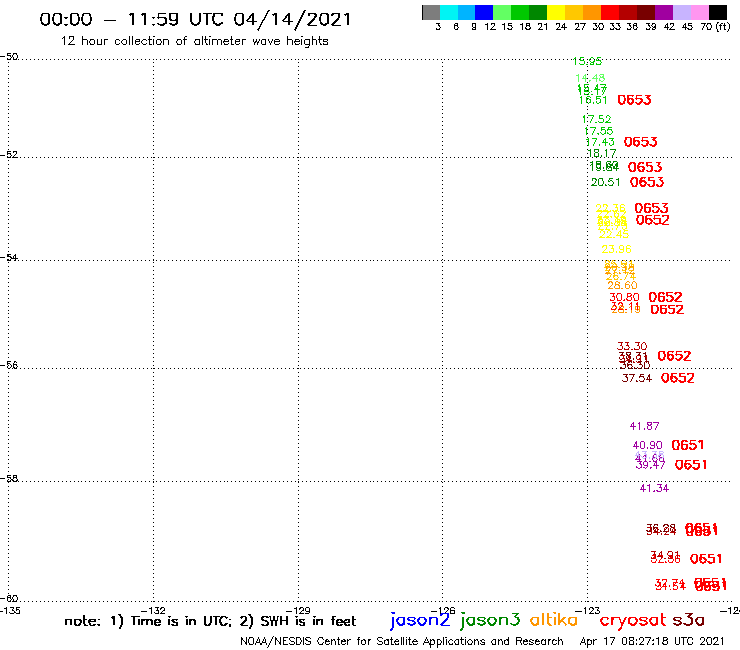Click the wave height value 14.48

[x=590, y=78]
